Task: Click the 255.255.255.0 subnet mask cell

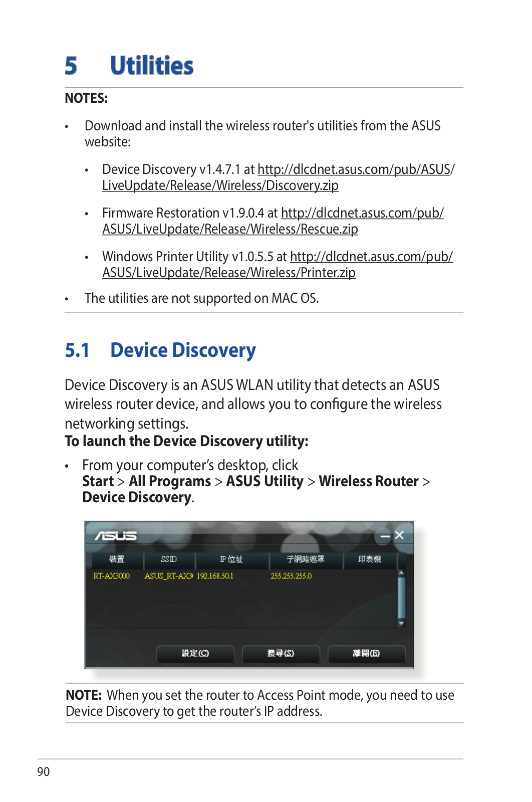Action: click(x=291, y=576)
